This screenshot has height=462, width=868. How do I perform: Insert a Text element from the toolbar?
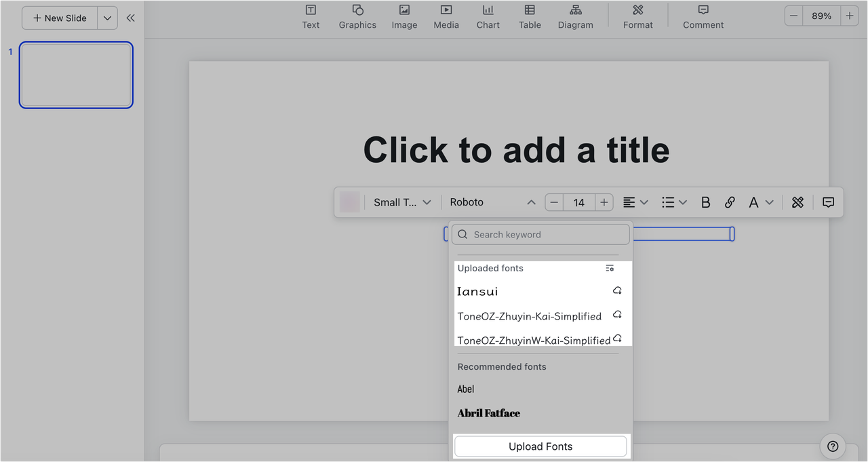(x=311, y=17)
